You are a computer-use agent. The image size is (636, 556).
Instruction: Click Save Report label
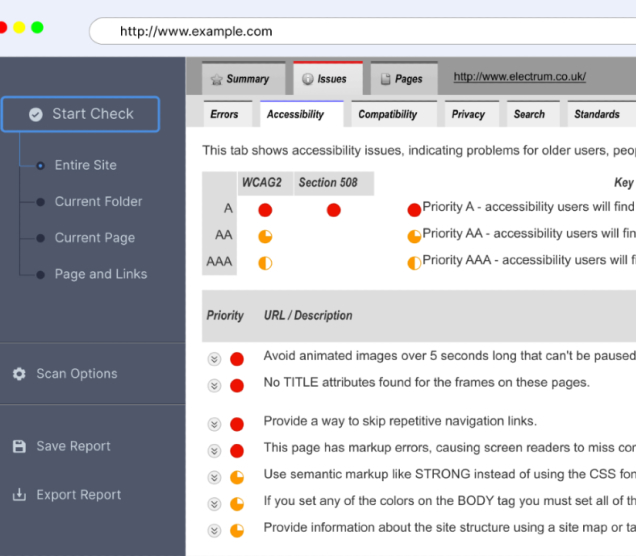point(73,446)
